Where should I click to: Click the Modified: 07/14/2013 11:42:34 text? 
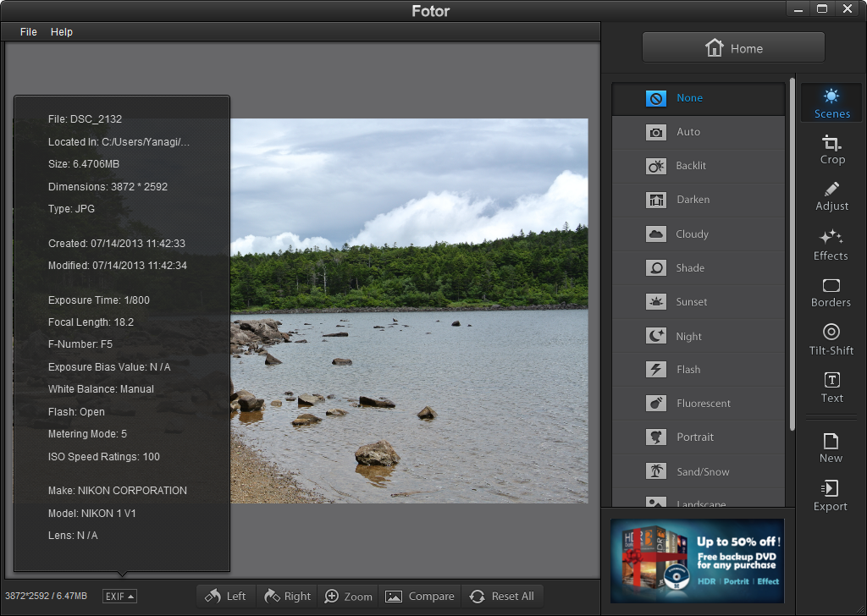(117, 266)
